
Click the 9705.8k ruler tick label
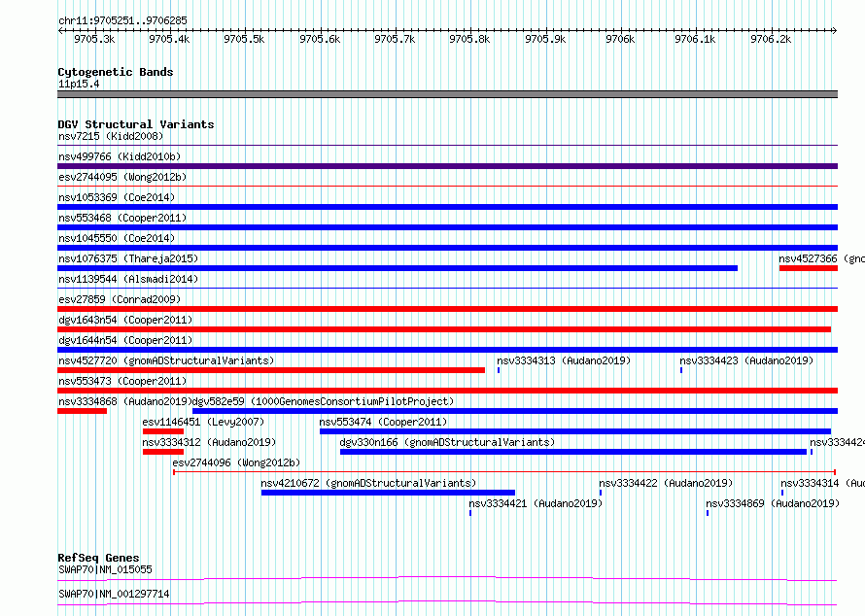coord(469,39)
